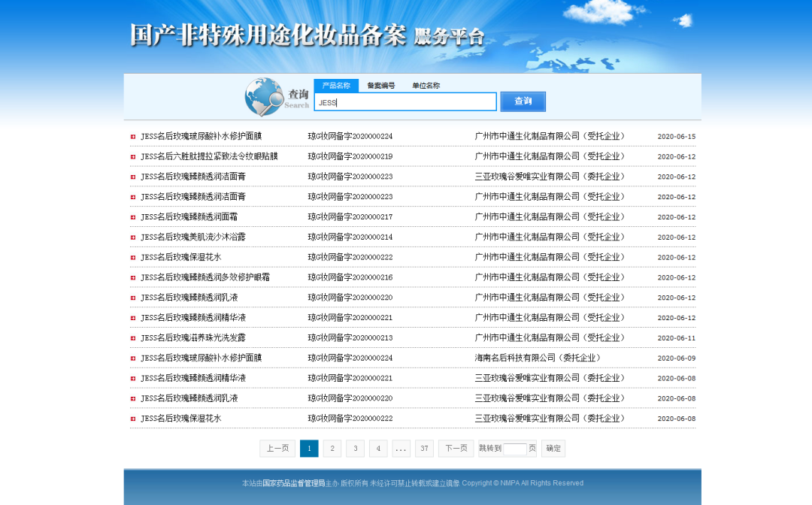Click the 跳转到 page number input
This screenshot has height=505, width=812.
coord(514,449)
